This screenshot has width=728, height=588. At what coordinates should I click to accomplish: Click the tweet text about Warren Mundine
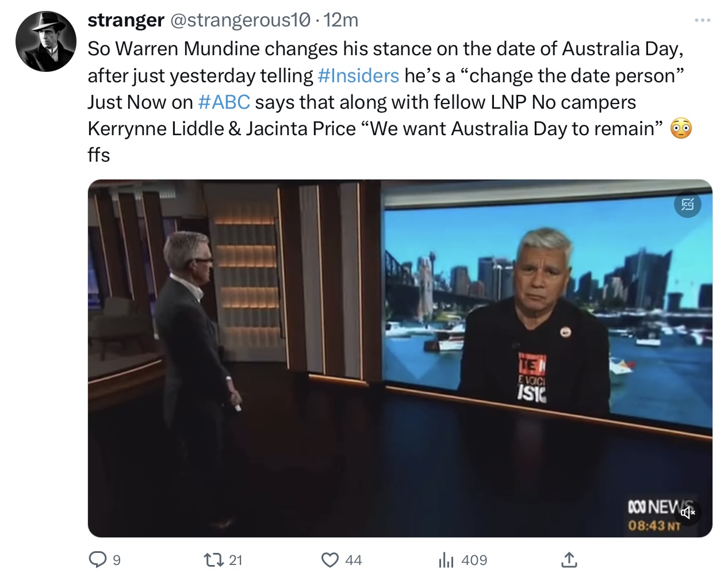(x=390, y=101)
